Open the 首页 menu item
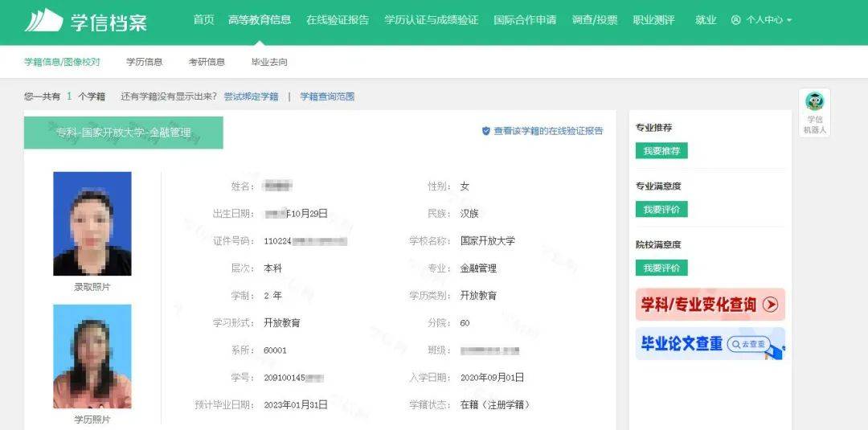Image resolution: width=868 pixels, height=430 pixels. point(203,20)
